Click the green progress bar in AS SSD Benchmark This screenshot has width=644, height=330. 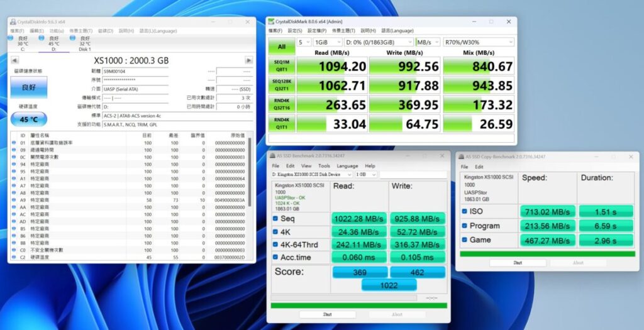[x=359, y=305]
